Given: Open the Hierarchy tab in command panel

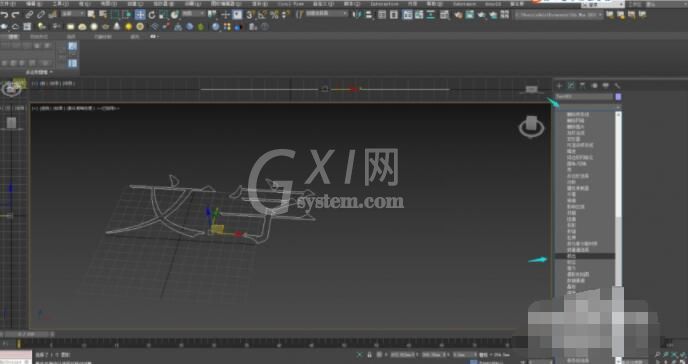Looking at the screenshot, I should coord(582,86).
